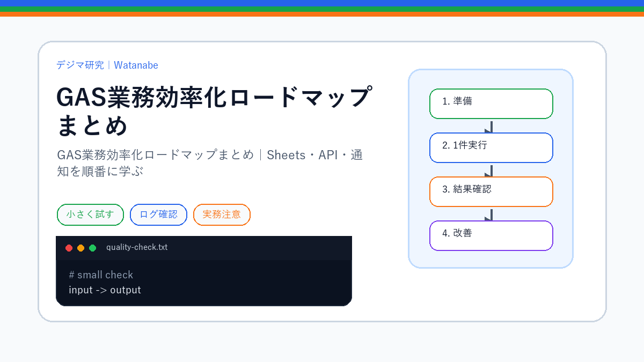Screen dimensions: 644x362
Task: Click the 小さく試す tag pill
Action: point(90,215)
